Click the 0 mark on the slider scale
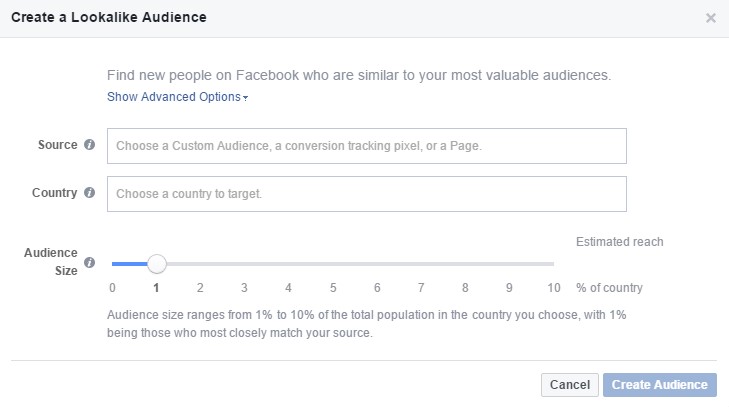Viewport: 729px width, 407px height. 112,288
